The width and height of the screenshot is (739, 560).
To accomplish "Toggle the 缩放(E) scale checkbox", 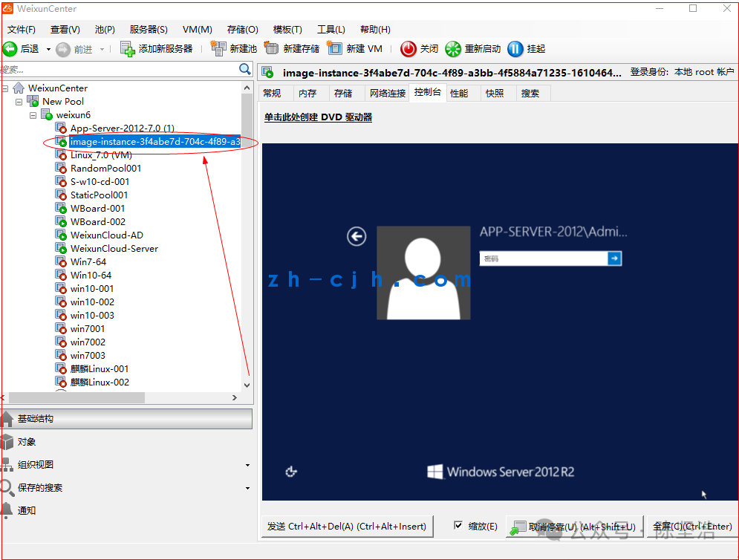I will (x=458, y=525).
